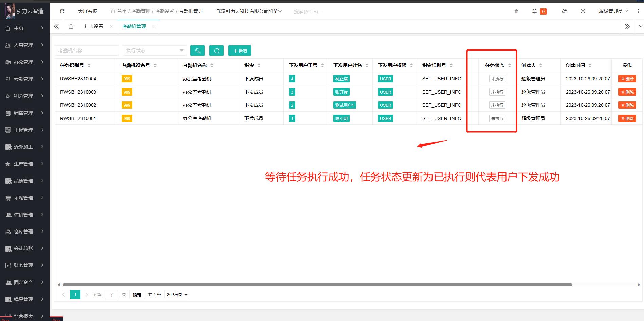This screenshot has width=644, height=321.
Task: Click the green reload table button
Action: pyautogui.click(x=217, y=51)
